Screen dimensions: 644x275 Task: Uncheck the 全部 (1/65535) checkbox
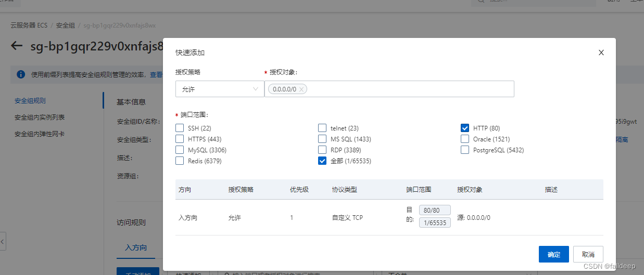tap(322, 161)
